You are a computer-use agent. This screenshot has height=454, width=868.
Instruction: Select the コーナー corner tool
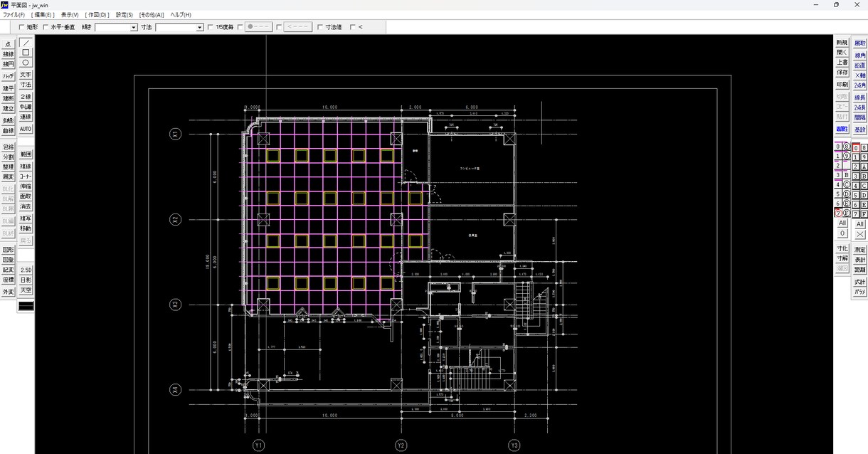pyautogui.click(x=26, y=176)
